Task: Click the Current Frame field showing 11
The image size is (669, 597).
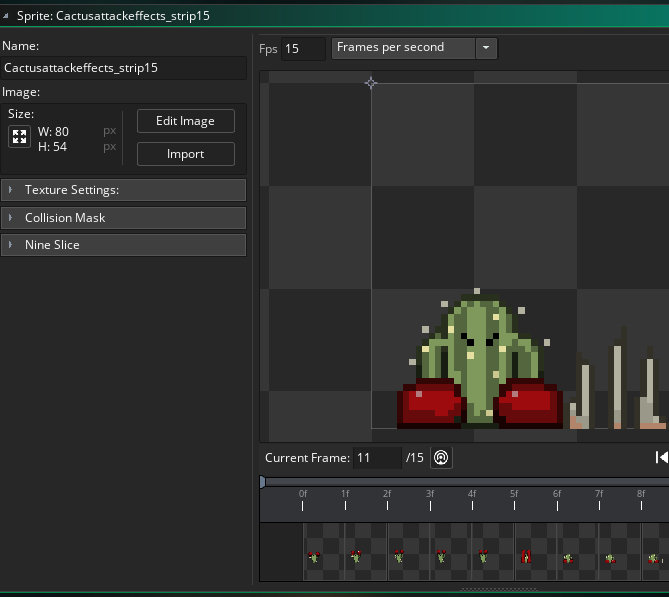Action: [x=377, y=458]
